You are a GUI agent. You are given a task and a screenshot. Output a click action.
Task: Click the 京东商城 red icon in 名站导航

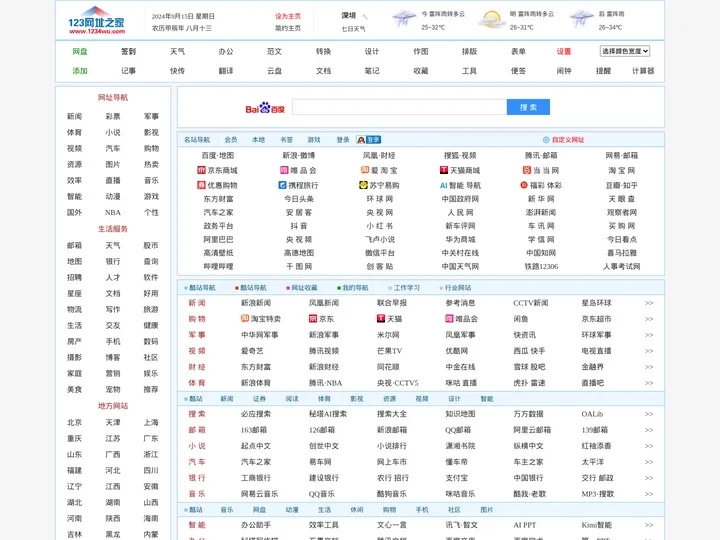tap(201, 170)
